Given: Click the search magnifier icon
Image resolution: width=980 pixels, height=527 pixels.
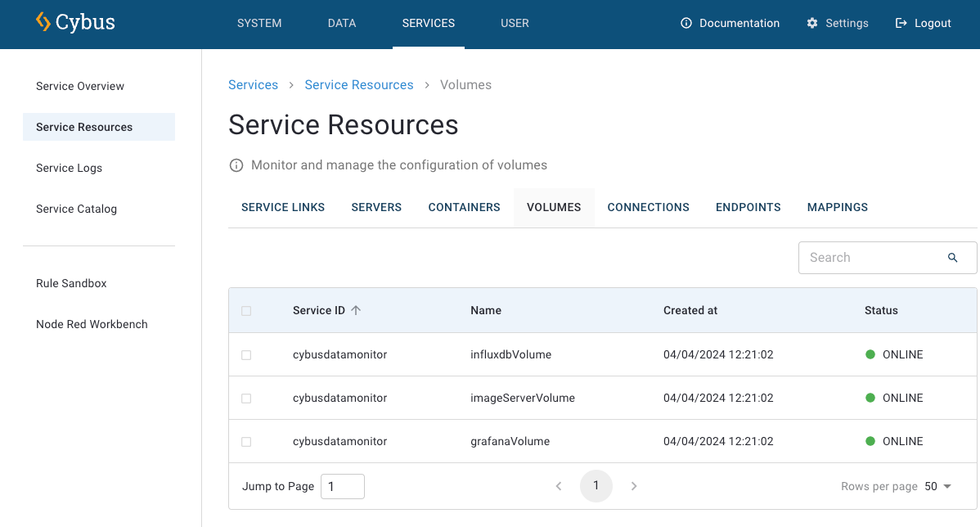Looking at the screenshot, I should 953,258.
